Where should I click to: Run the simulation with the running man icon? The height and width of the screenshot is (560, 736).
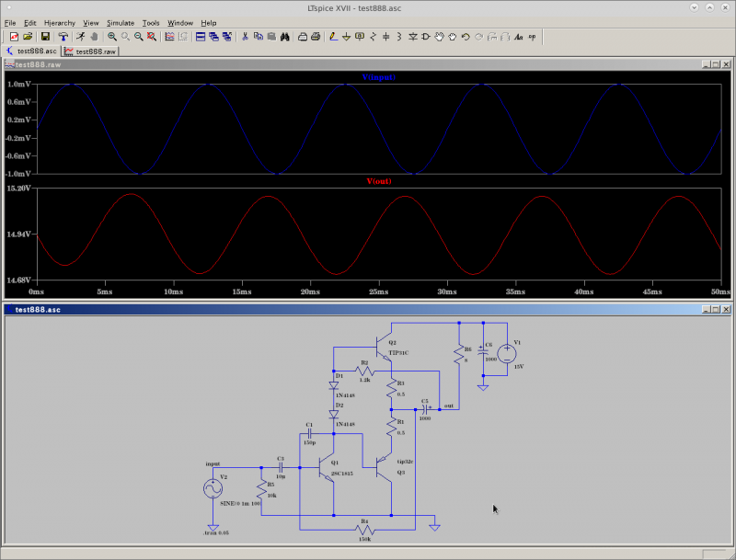tap(79, 37)
